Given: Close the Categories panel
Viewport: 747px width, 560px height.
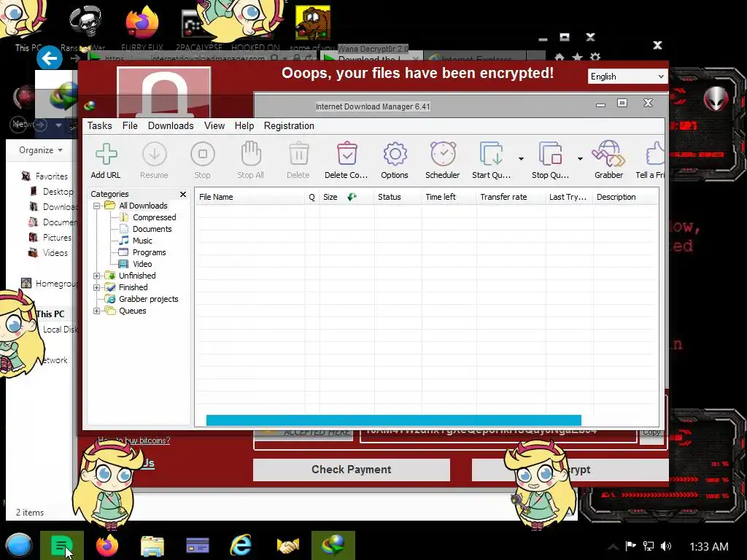Looking at the screenshot, I should [183, 194].
